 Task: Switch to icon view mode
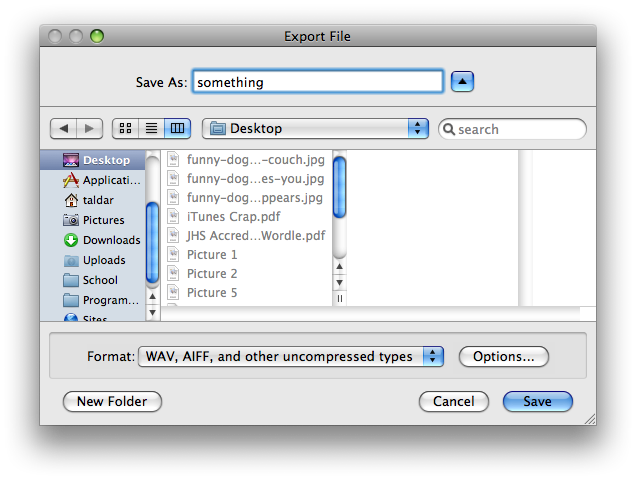(125, 129)
